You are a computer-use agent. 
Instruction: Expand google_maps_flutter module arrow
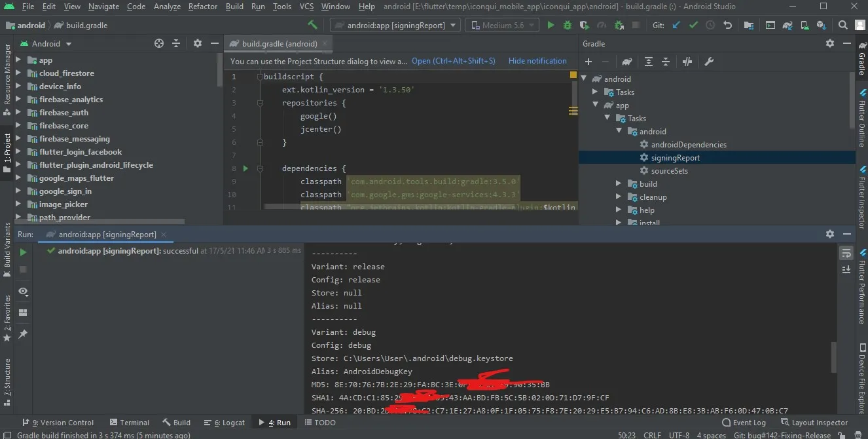18,178
